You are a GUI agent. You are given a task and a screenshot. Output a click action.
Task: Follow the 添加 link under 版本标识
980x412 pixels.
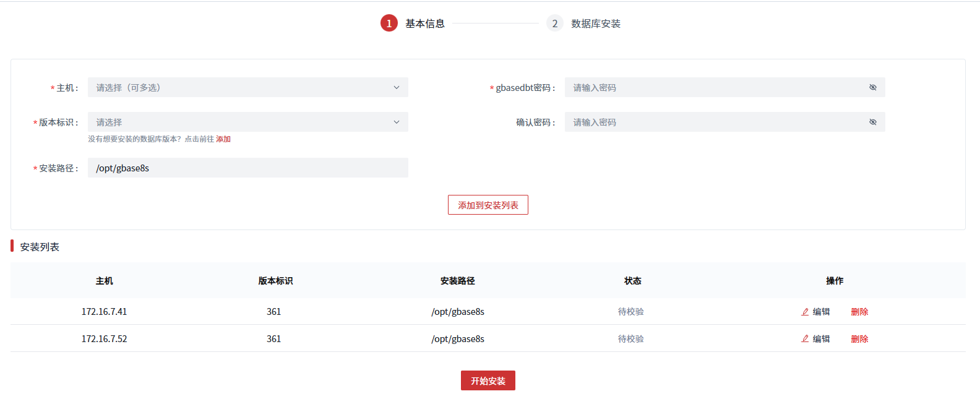(223, 139)
